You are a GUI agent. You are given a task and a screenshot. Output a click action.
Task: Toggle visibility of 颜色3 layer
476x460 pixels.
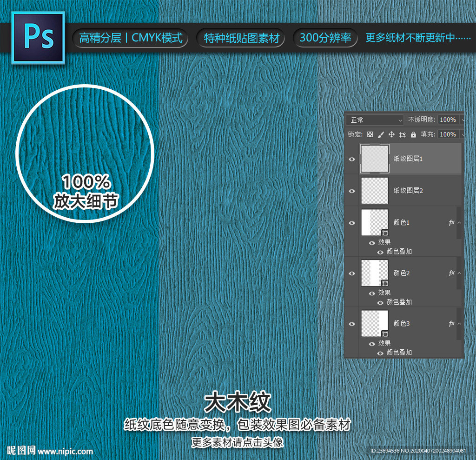(x=352, y=324)
